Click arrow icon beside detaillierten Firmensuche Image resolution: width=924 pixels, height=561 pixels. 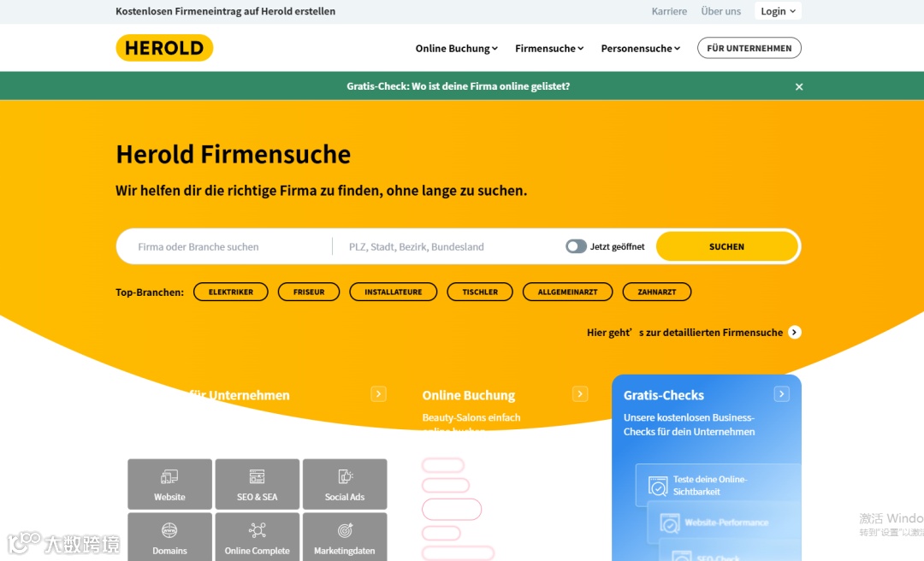pyautogui.click(x=794, y=333)
